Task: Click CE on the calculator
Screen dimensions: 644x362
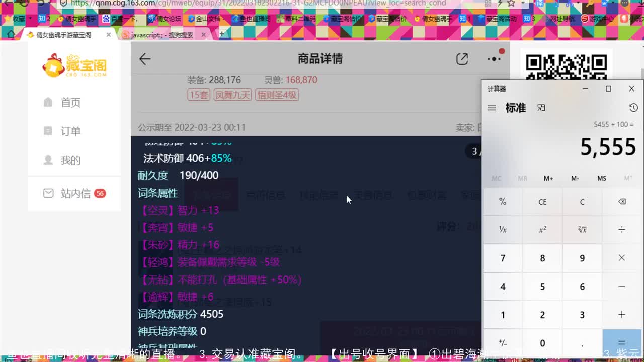Action: pos(542,202)
